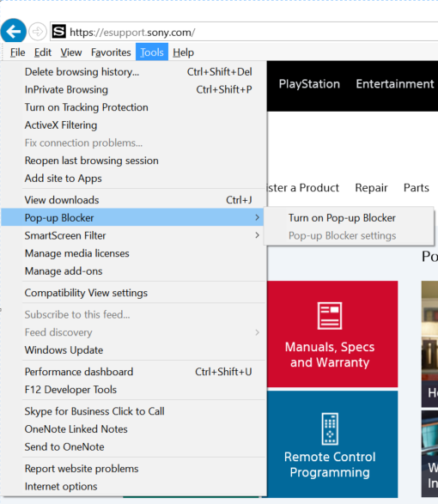Viewport: 438px width, 504px height.
Task: Click the Sony site favicon in address bar
Action: pyautogui.click(x=59, y=32)
